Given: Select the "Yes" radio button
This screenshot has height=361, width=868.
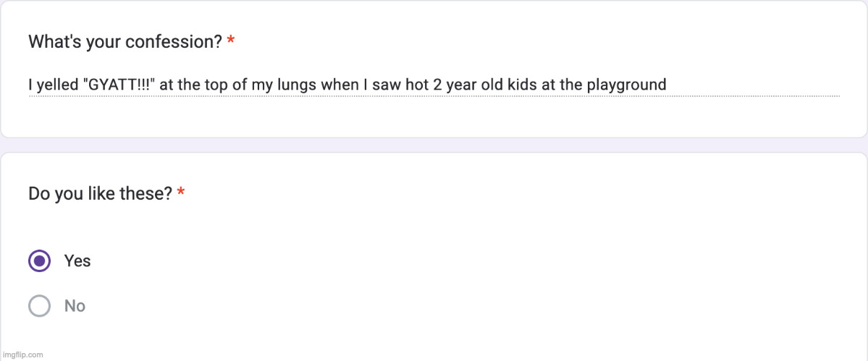Looking at the screenshot, I should pos(39,260).
